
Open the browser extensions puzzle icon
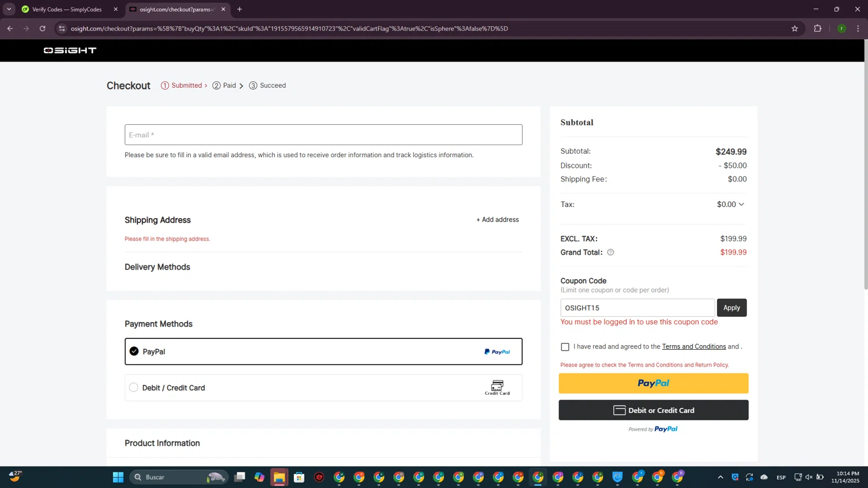click(818, 28)
